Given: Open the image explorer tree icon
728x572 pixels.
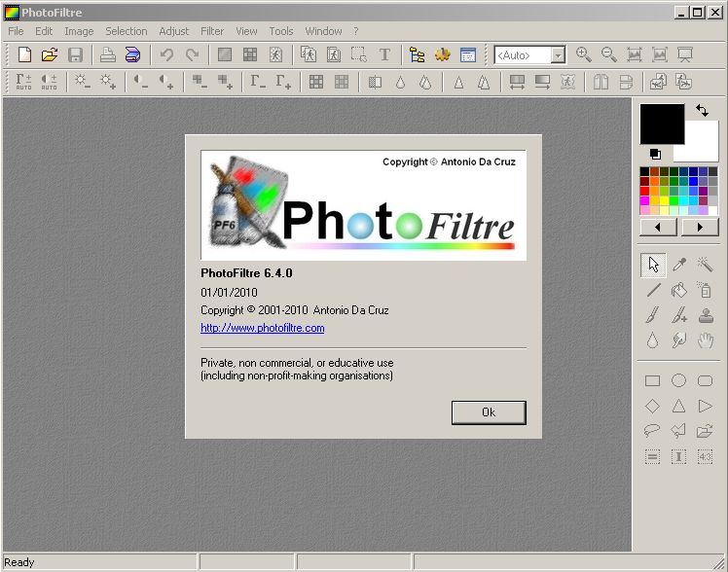Looking at the screenshot, I should pyautogui.click(x=417, y=54).
